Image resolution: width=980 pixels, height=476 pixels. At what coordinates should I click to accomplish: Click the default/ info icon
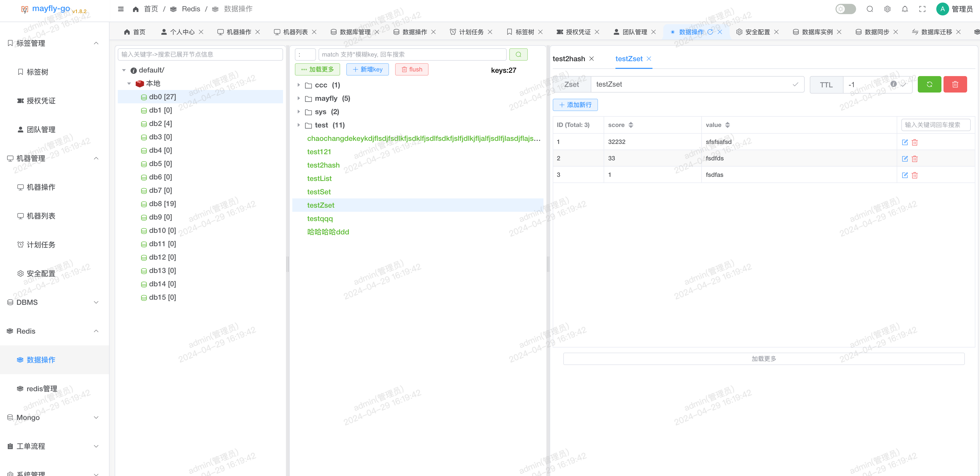133,71
